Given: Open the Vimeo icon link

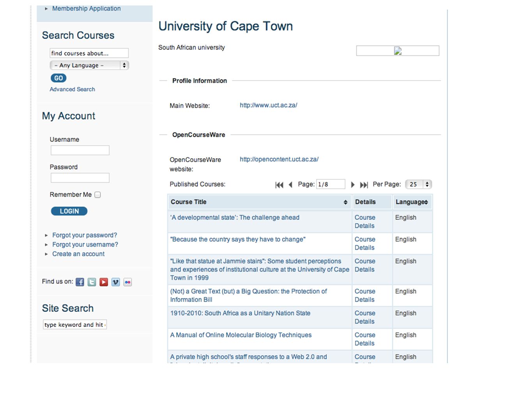Looking at the screenshot, I should pyautogui.click(x=116, y=282).
